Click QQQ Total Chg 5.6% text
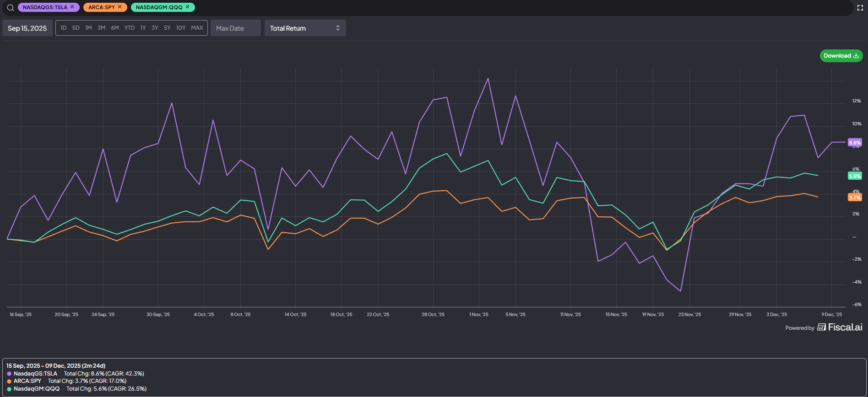The height and width of the screenshot is (397, 868). (106, 389)
